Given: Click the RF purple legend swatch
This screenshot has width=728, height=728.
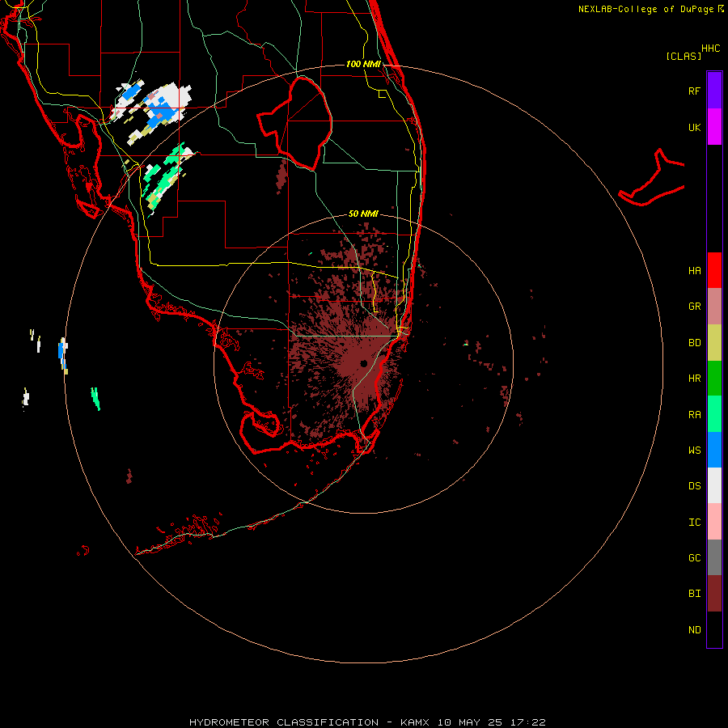Looking at the screenshot, I should tap(714, 91).
